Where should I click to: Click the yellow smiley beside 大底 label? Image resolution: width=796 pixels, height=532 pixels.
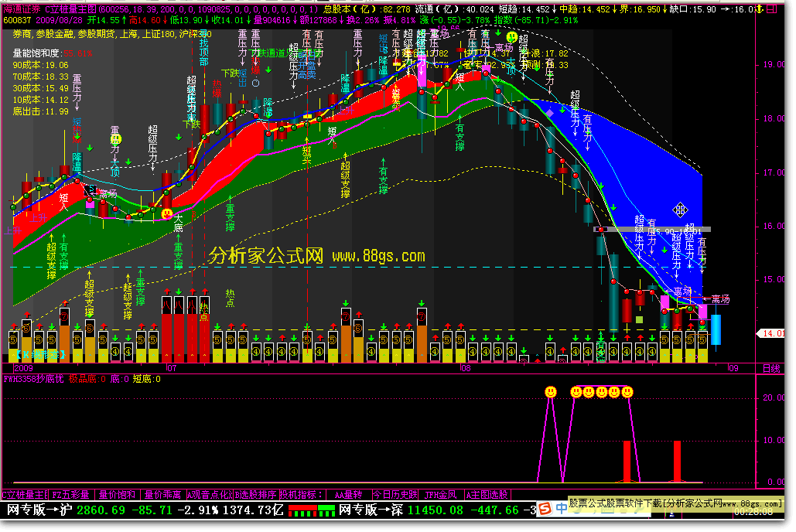166,213
